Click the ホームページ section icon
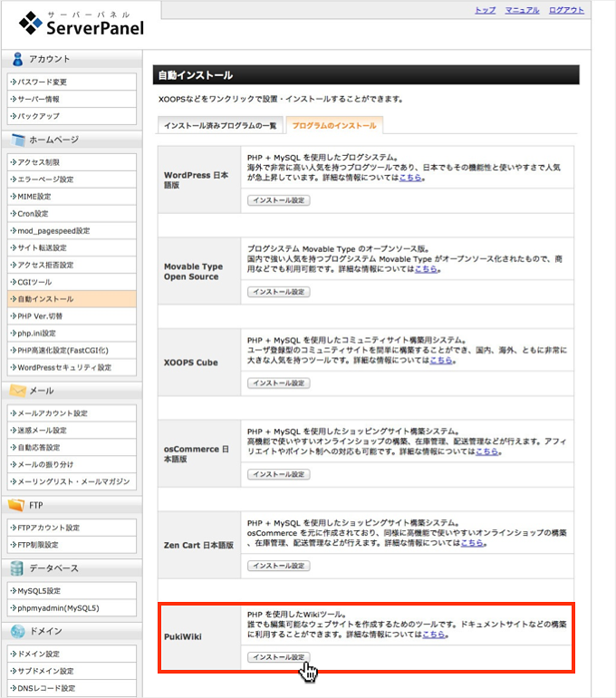 pos(18,140)
